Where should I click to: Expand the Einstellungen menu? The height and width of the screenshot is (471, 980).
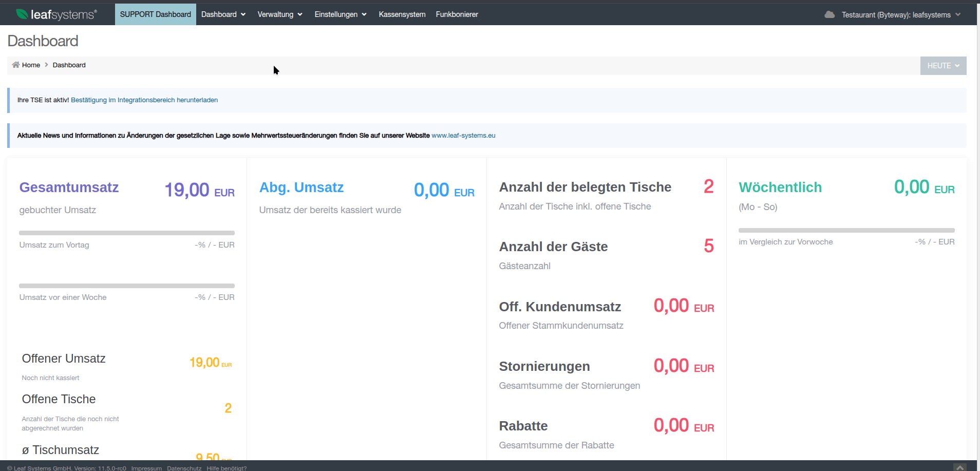tap(340, 14)
